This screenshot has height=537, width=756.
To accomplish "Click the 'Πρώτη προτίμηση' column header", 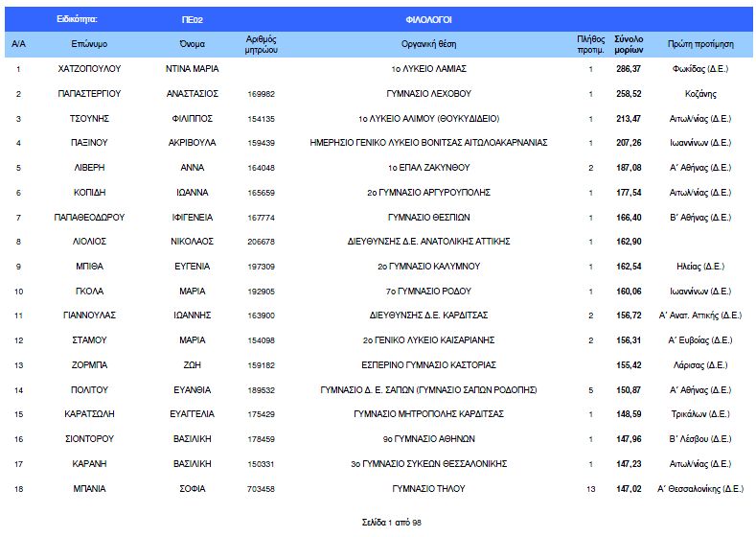I will [x=700, y=44].
